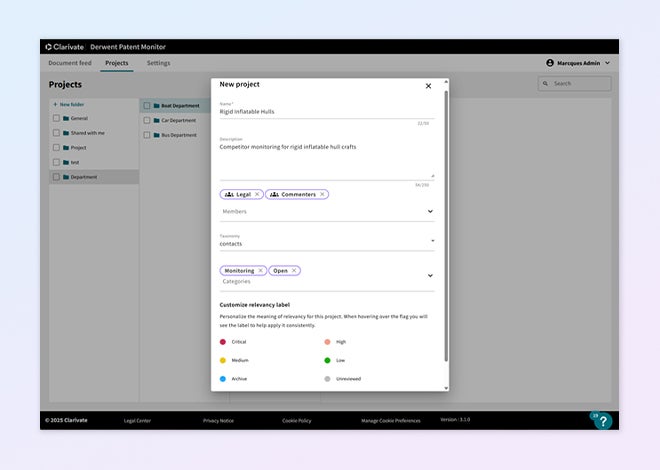Image resolution: width=660 pixels, height=470 pixels.
Task: Close the New project dialog
Action: [428, 86]
